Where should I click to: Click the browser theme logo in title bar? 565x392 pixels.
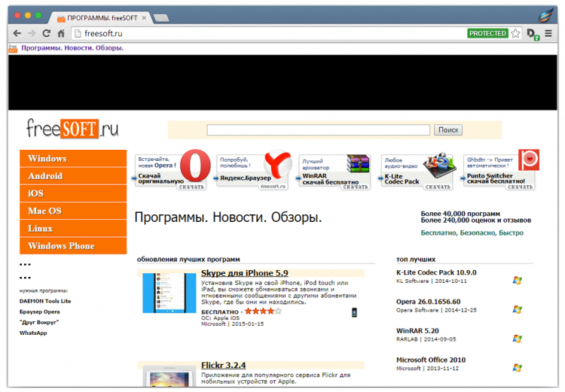click(546, 17)
